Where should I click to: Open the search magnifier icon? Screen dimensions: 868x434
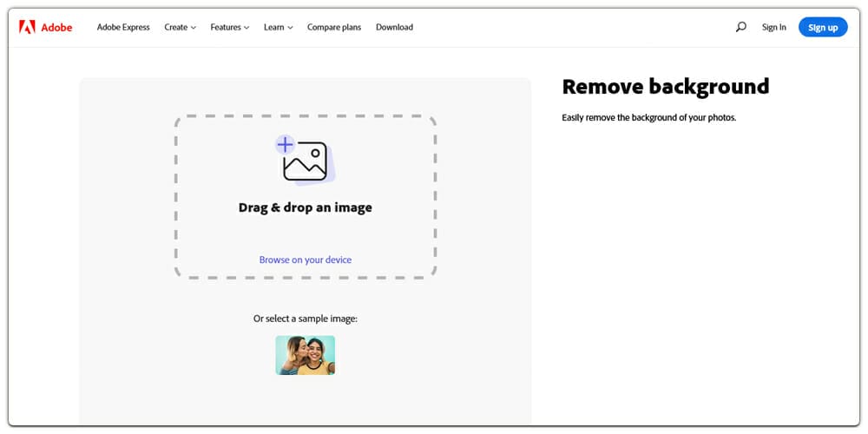point(740,27)
